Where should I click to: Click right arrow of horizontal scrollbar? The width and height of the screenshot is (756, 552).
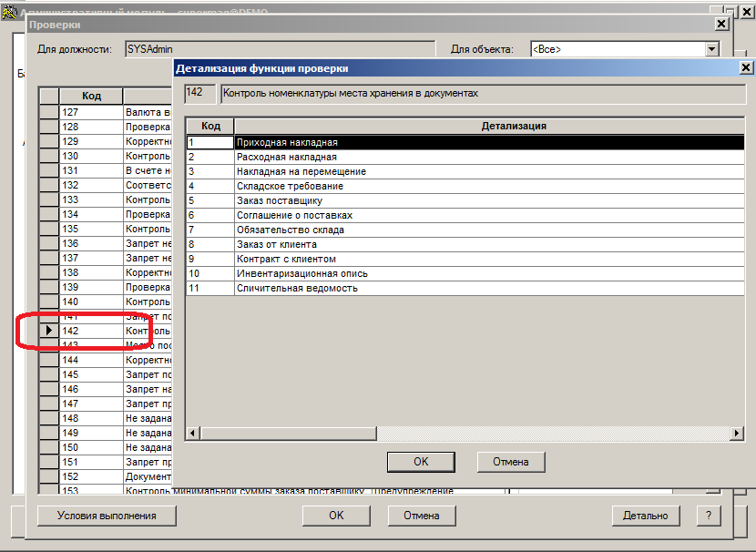pyautogui.click(x=736, y=433)
